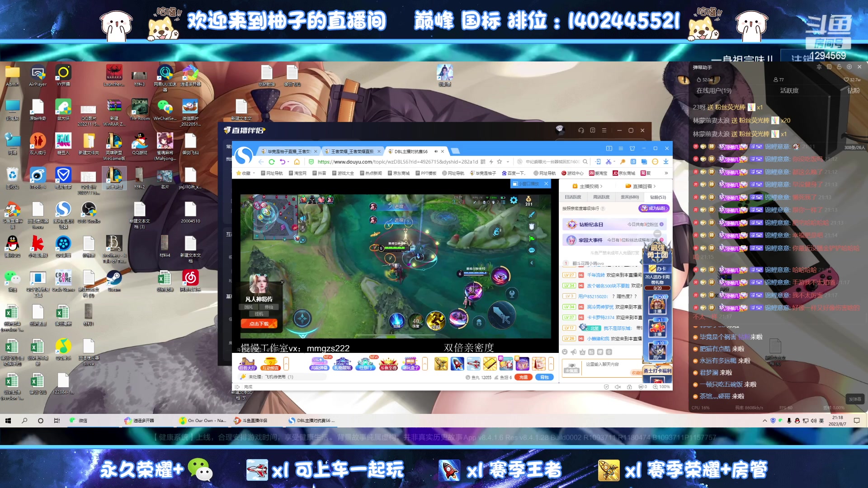Expand the gift list arrow at right end
This screenshot has height=488, width=868.
pyautogui.click(x=551, y=363)
